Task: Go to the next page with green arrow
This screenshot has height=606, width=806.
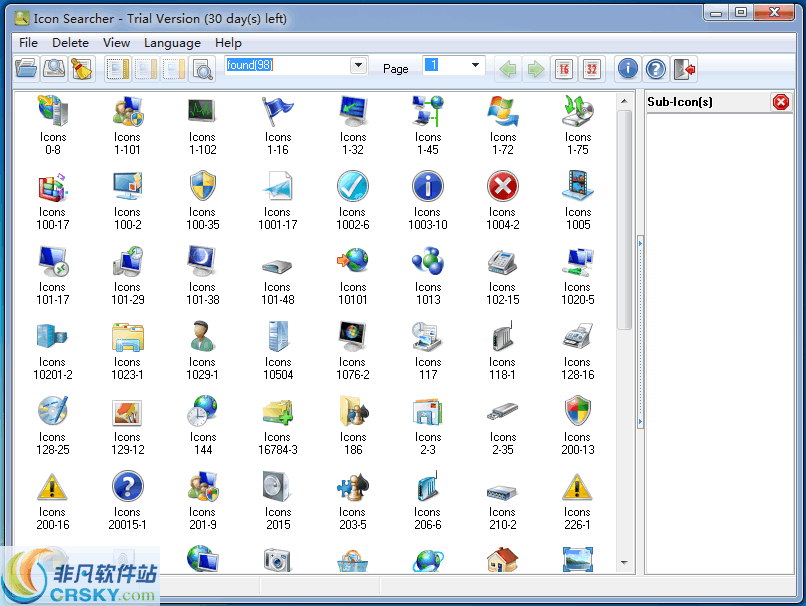Action: [535, 68]
